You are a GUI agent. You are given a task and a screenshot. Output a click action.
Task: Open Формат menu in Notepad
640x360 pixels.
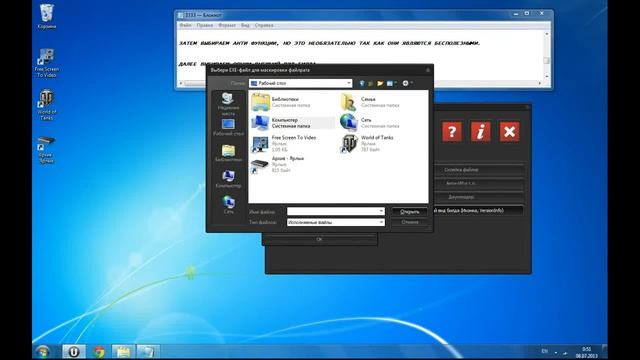227,25
